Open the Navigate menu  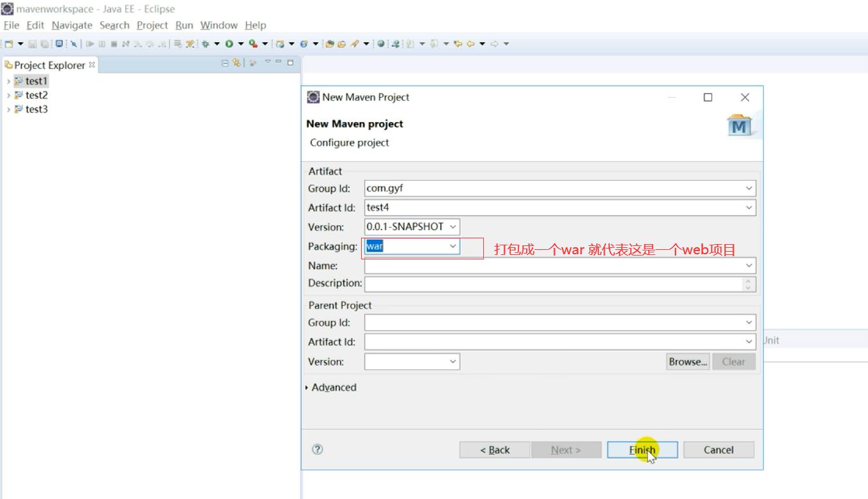[72, 25]
